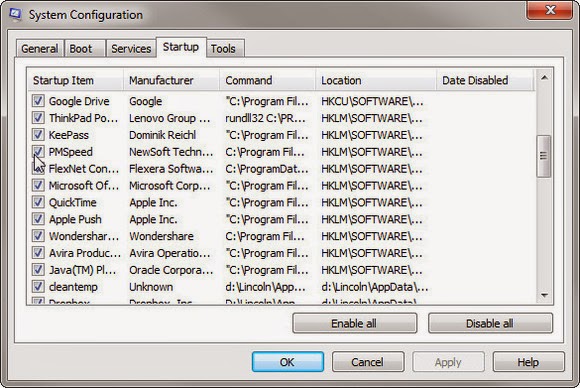Click the Microsoft Corp... manufacturer cell
This screenshot has width=580, height=388.
(x=169, y=185)
